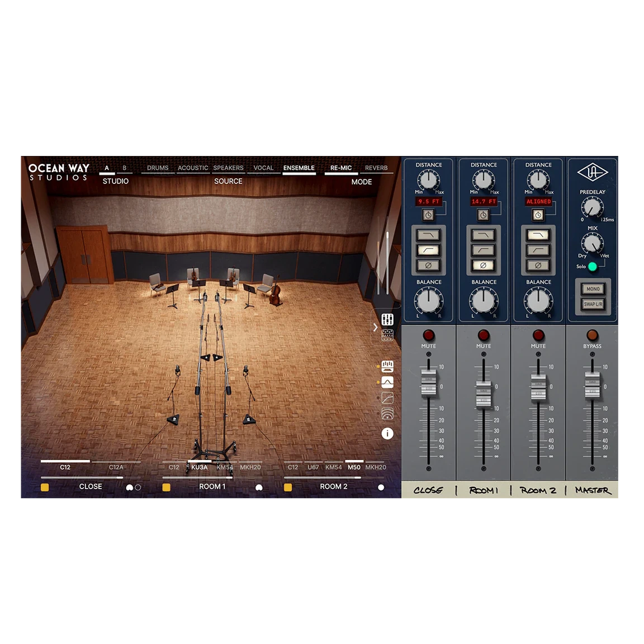Open the channel strip view icon with faders
The width and height of the screenshot is (644, 644).
(x=387, y=366)
